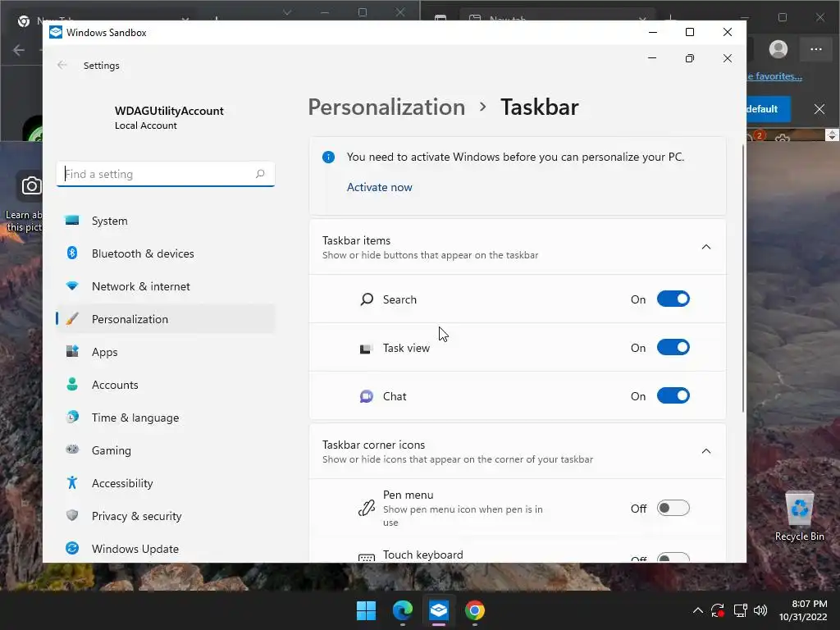
Task: Click the Network Wi-Fi icon in sidebar
Action: [x=72, y=286]
